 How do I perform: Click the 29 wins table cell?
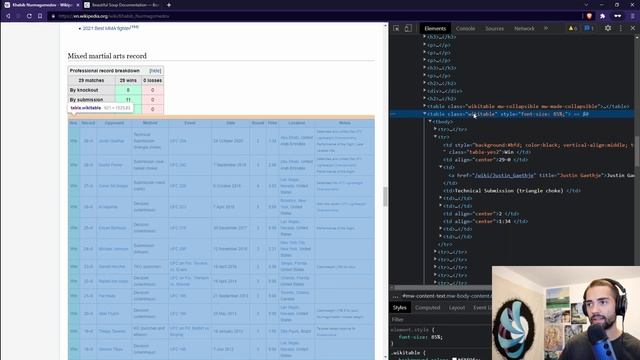point(128,80)
